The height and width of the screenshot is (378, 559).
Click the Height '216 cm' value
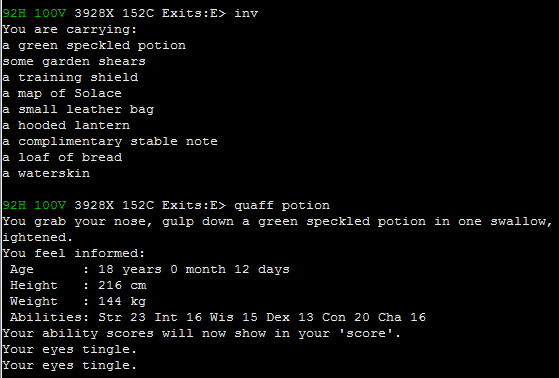pyautogui.click(x=122, y=285)
